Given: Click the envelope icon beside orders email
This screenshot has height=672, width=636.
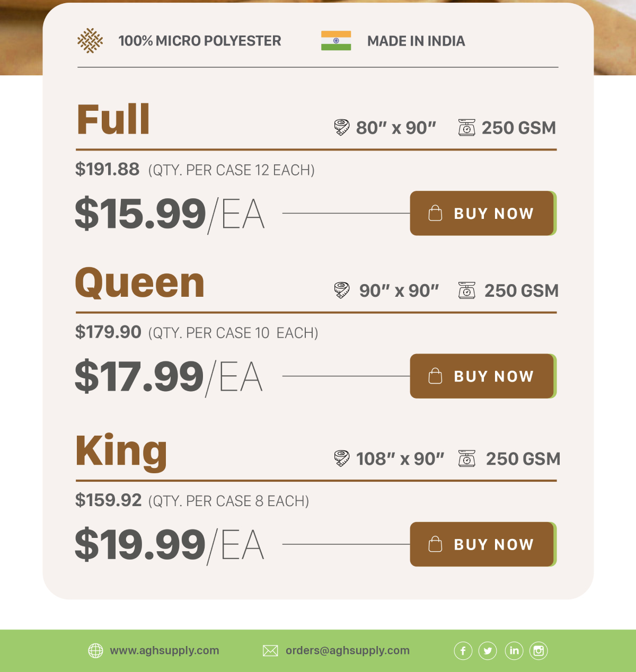Looking at the screenshot, I should point(270,651).
